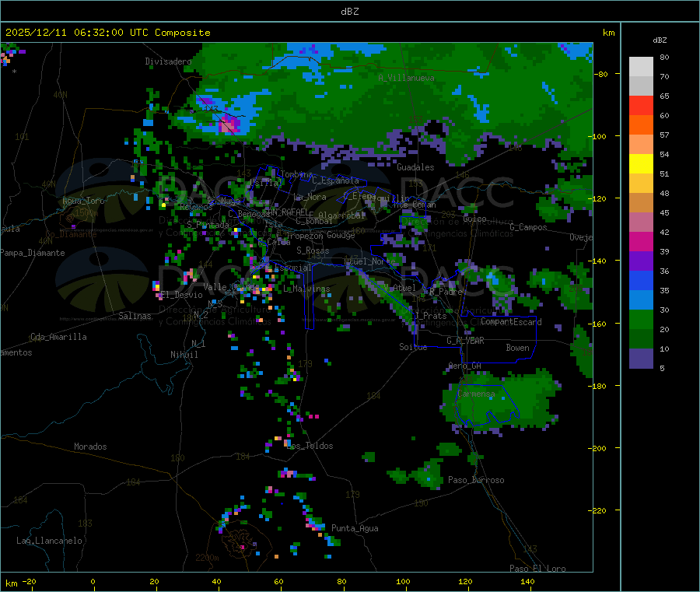700x592 pixels.
Task: Click the 'L_Malvinas' map label
Action: coord(306,289)
